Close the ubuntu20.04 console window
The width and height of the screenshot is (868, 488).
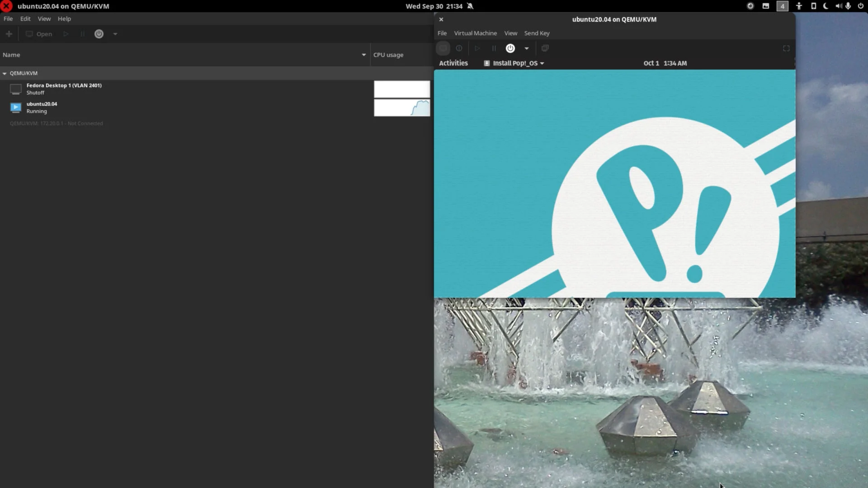[441, 19]
